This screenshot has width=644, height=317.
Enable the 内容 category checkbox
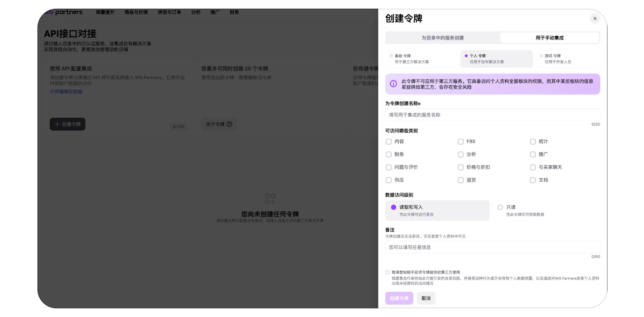click(x=389, y=141)
